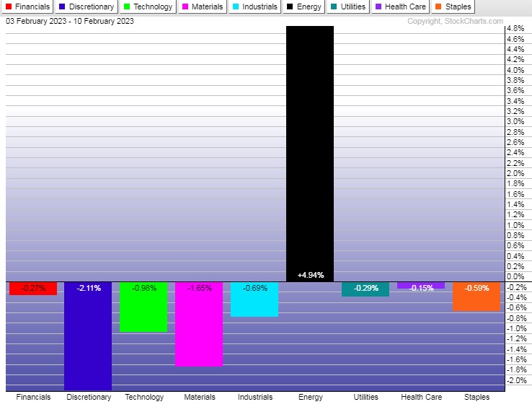The height and width of the screenshot is (412, 532).
Task: Click the Industrials x-axis label
Action: pyautogui.click(x=255, y=397)
